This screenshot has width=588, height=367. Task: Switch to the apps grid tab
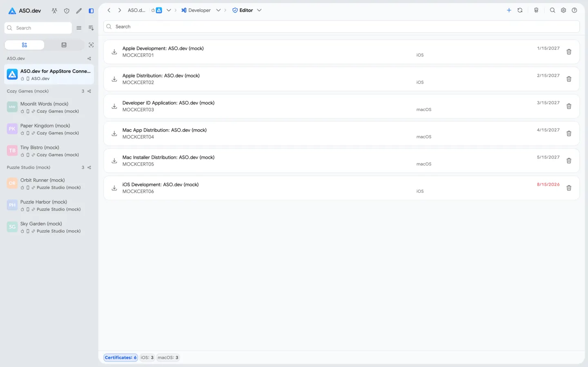point(24,45)
